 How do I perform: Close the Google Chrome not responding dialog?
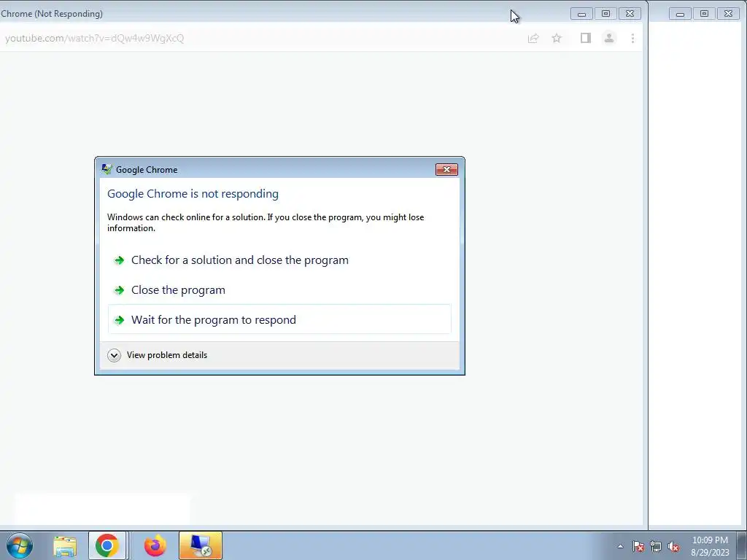point(446,169)
